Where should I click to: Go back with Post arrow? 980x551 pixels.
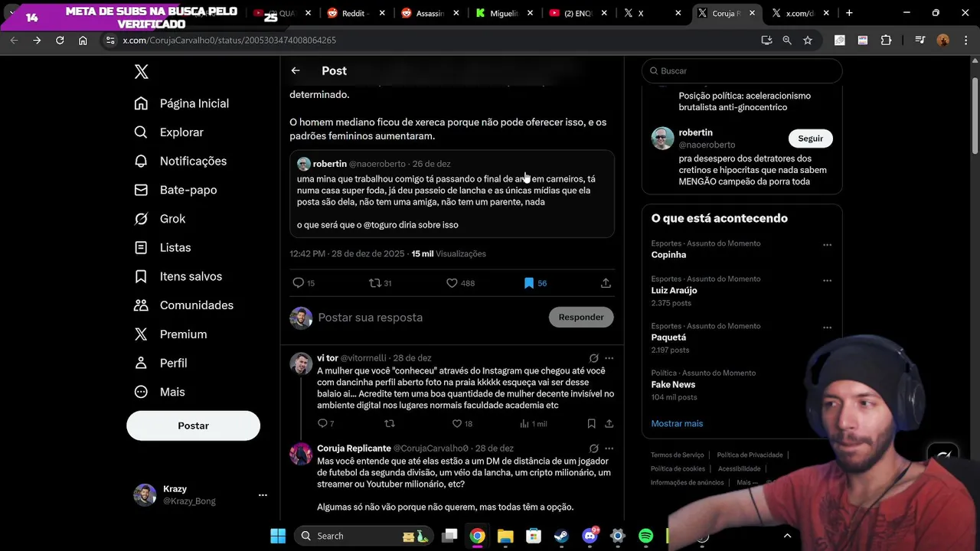click(296, 70)
